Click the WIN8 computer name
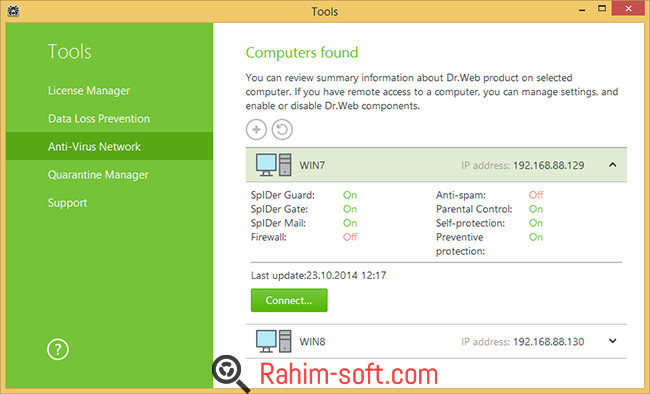The height and width of the screenshot is (394, 650). [312, 342]
